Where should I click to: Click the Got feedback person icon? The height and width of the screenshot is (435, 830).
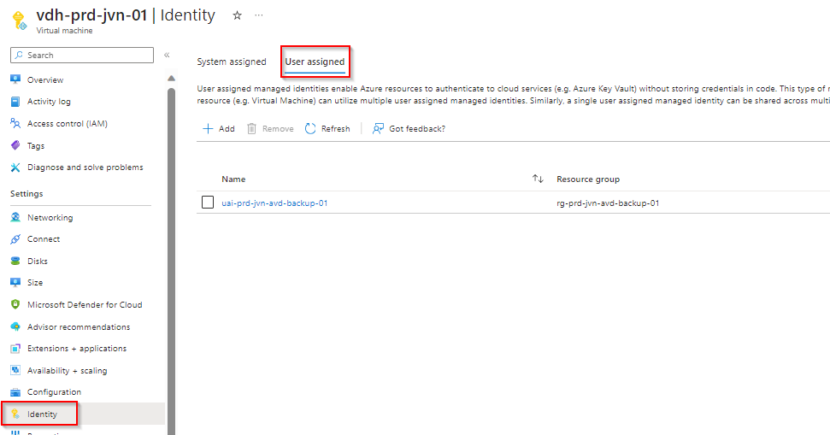coord(377,129)
